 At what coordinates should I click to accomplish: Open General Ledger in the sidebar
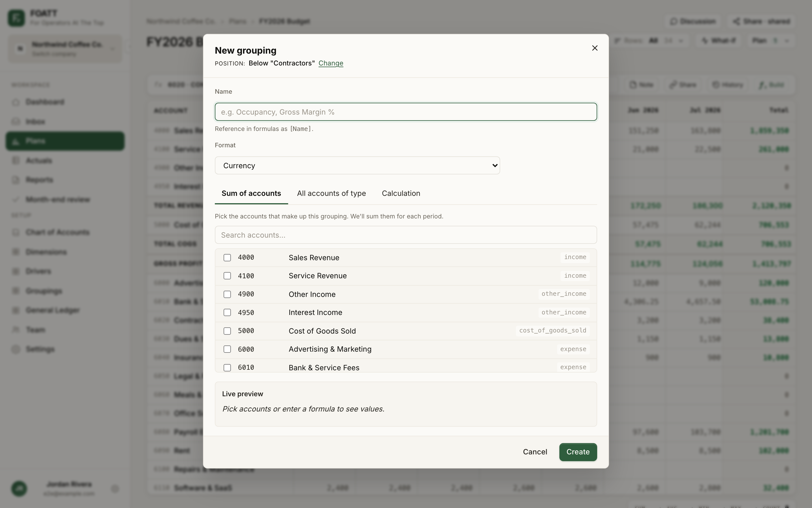65,310
